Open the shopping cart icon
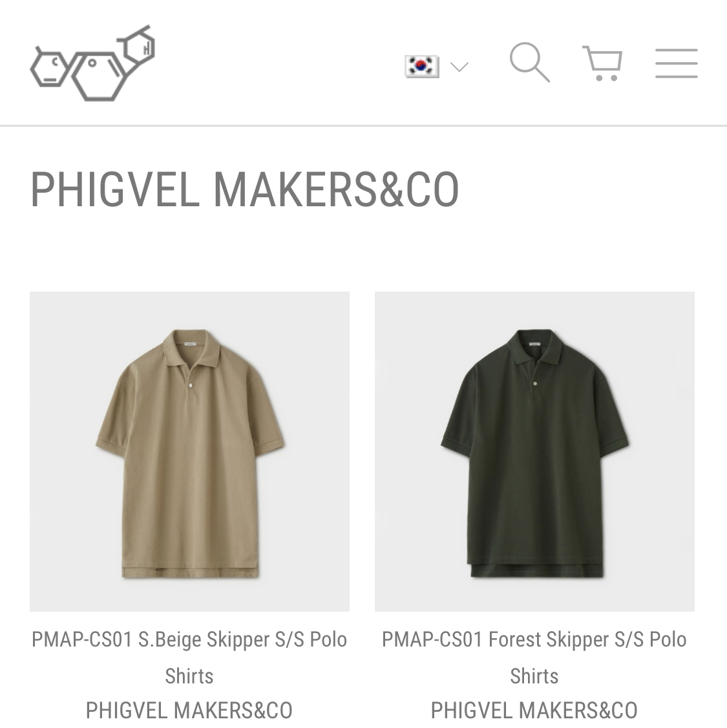Screen dimensions: 727x728 602,63
